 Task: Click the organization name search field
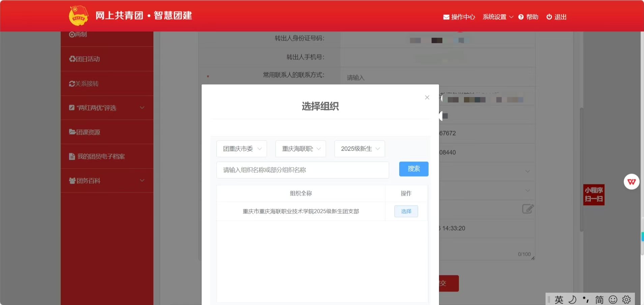click(x=302, y=170)
